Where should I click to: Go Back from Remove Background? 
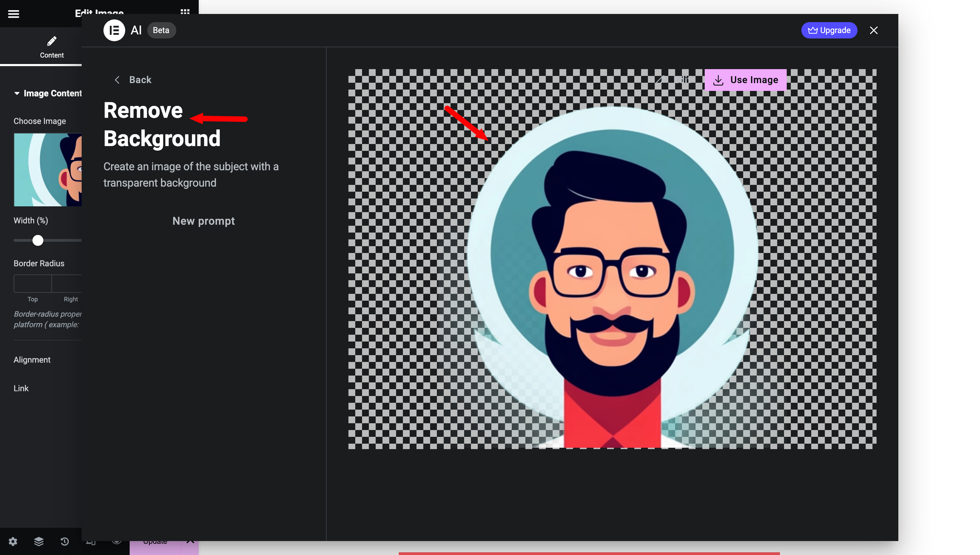(x=133, y=80)
